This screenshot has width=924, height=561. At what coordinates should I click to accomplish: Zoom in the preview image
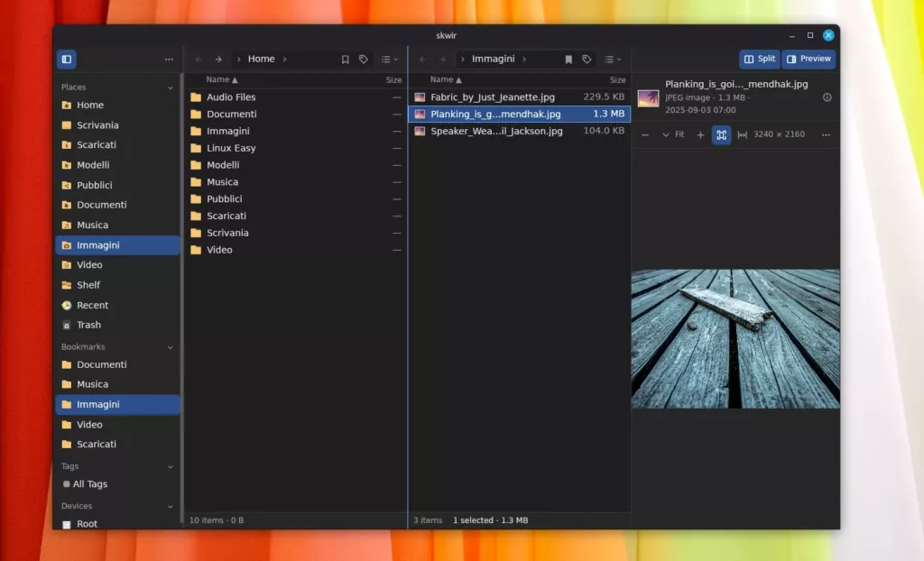pyautogui.click(x=700, y=135)
